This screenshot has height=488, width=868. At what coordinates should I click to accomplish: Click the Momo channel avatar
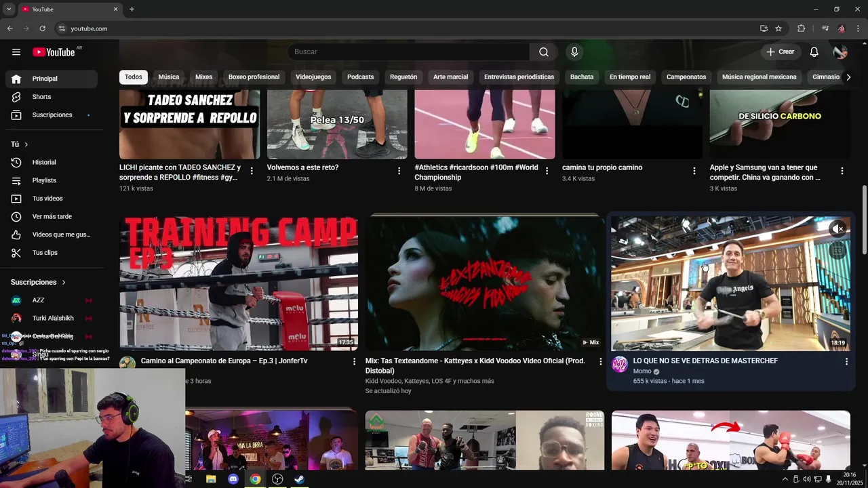click(x=620, y=365)
